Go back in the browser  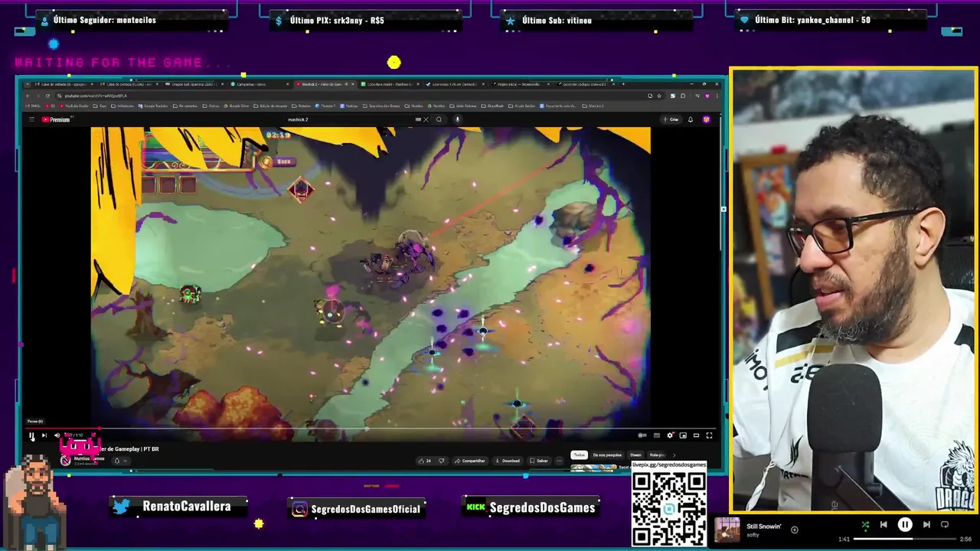tap(28, 96)
